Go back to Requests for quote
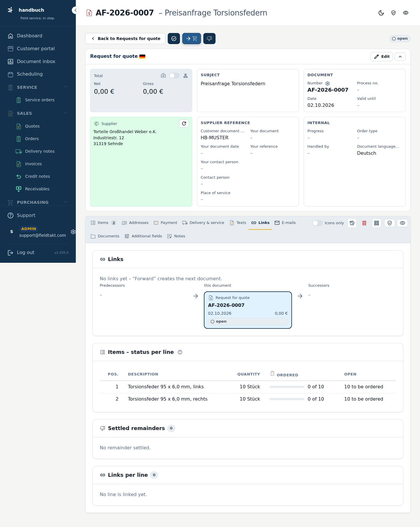The width and height of the screenshot is (420, 527). point(125,39)
